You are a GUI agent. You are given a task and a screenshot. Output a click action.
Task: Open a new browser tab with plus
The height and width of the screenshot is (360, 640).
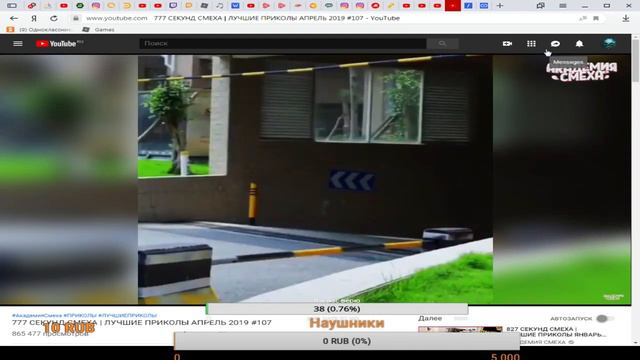[500, 6]
